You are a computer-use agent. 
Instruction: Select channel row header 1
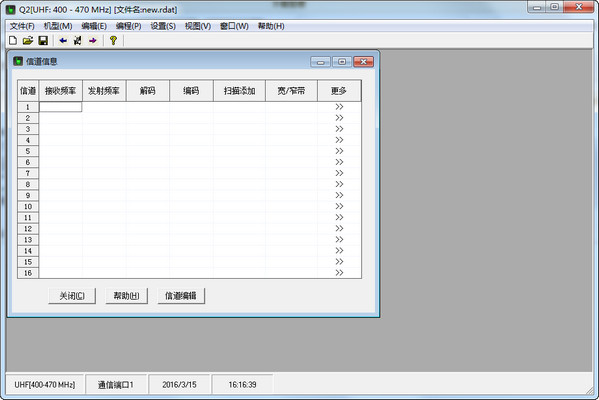click(28, 107)
